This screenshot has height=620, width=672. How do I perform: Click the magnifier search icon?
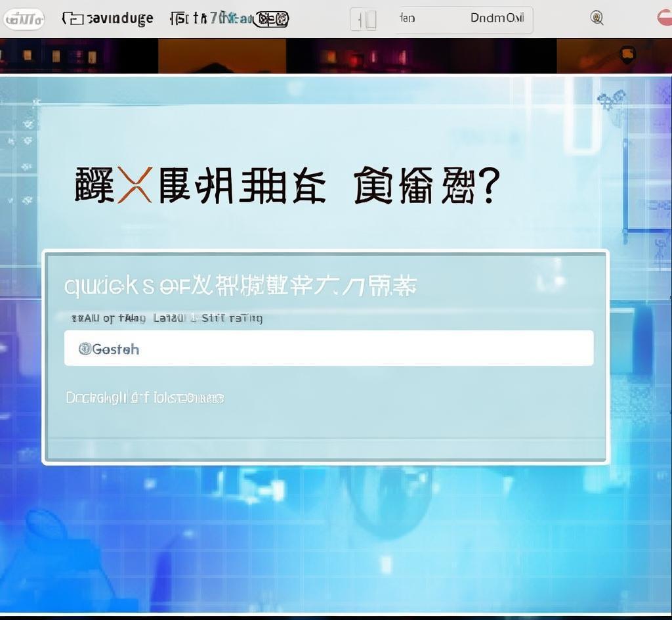tap(597, 18)
